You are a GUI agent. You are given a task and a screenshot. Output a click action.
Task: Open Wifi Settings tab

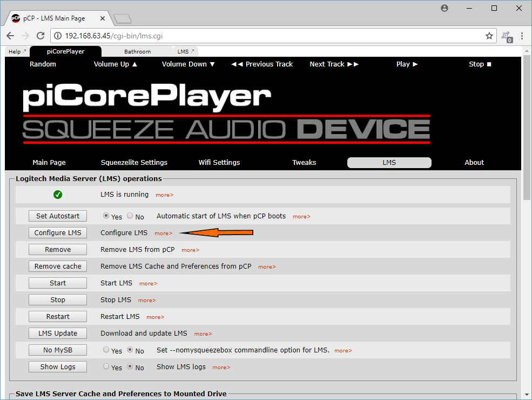[219, 162]
